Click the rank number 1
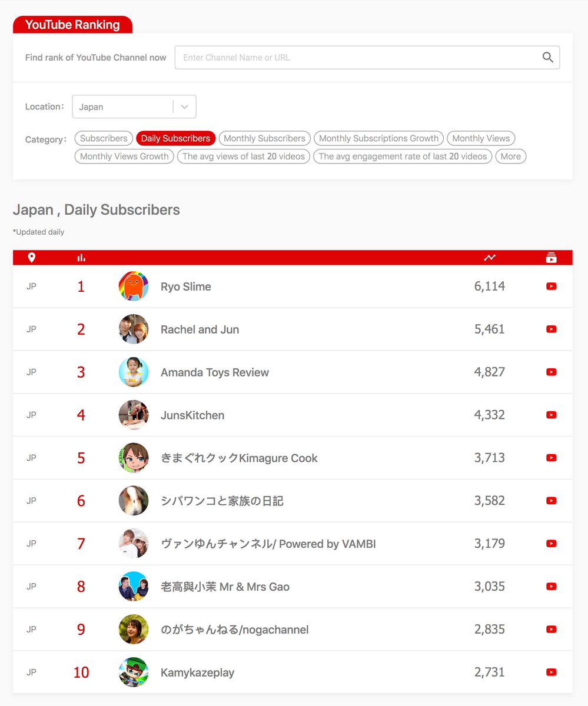Image resolution: width=588 pixels, height=706 pixels. pos(81,287)
